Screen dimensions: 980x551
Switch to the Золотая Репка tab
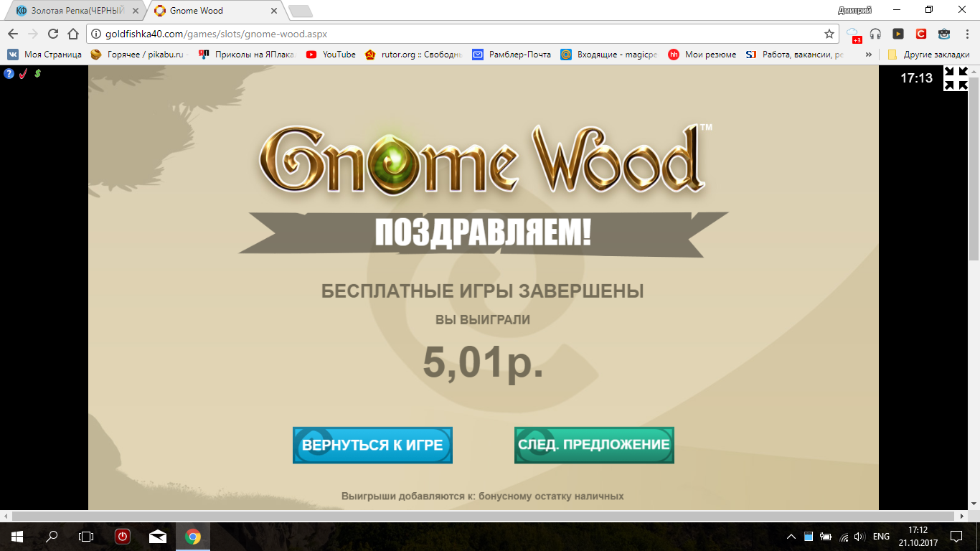pyautogui.click(x=77, y=11)
